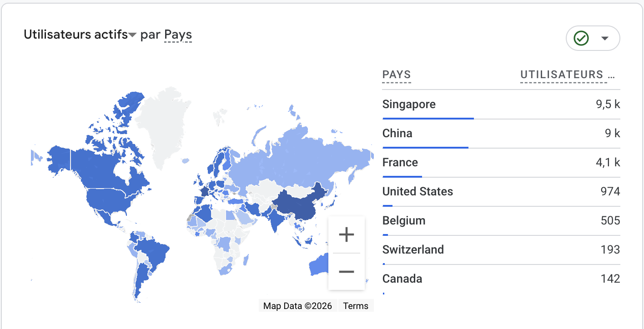The height and width of the screenshot is (329, 644).
Task: Click the green data quality checkmark icon
Action: click(x=581, y=38)
